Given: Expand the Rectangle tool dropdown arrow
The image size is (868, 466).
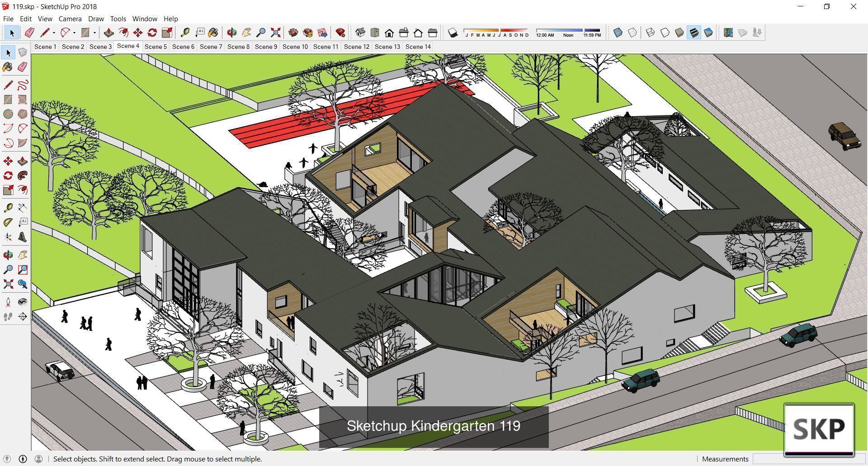Looking at the screenshot, I should coord(94,33).
